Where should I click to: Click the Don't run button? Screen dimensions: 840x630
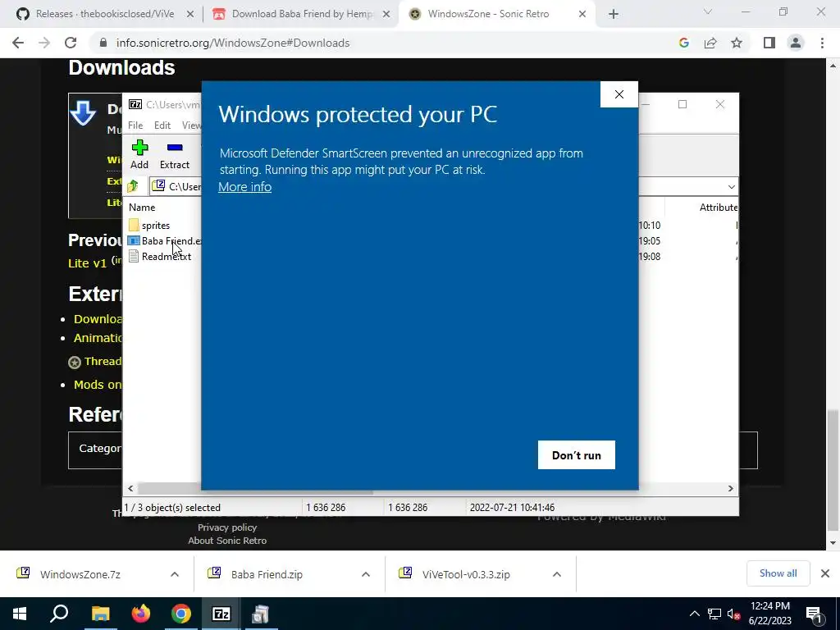(577, 454)
